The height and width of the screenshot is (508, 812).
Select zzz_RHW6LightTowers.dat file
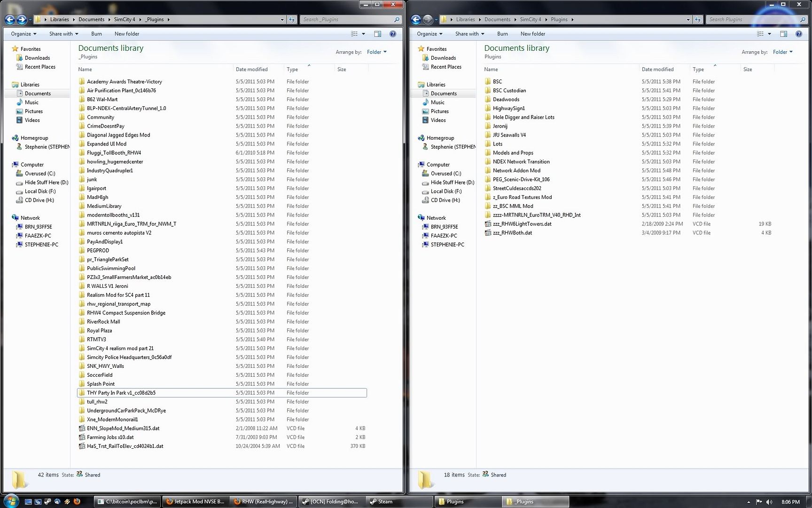[x=522, y=223]
